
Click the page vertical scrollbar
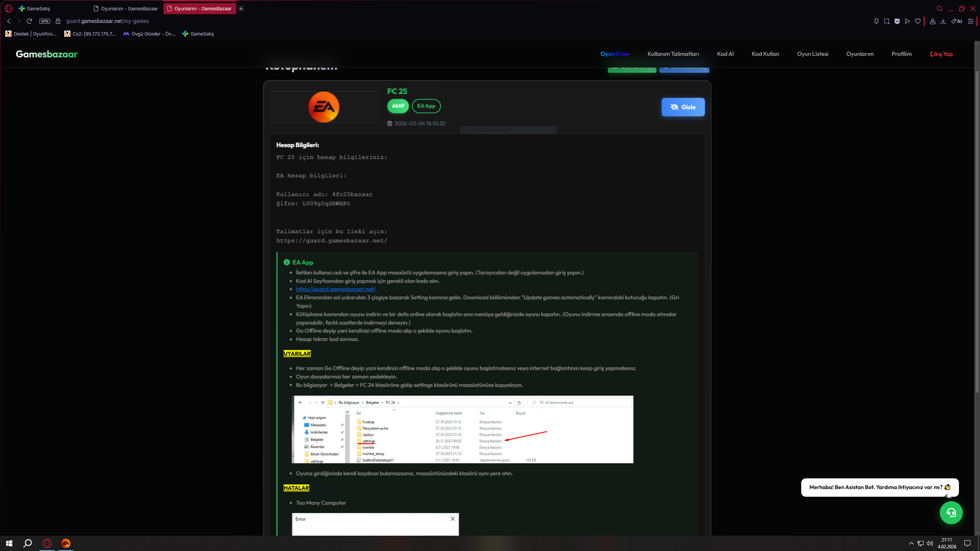[977, 231]
